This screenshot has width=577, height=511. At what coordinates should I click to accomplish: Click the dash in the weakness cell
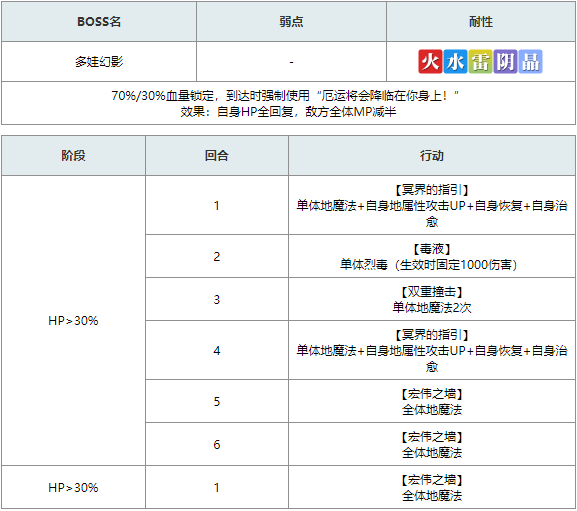click(291, 62)
